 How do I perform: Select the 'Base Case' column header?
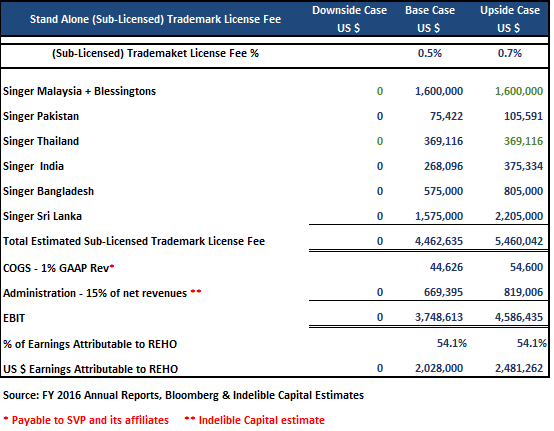point(430,11)
